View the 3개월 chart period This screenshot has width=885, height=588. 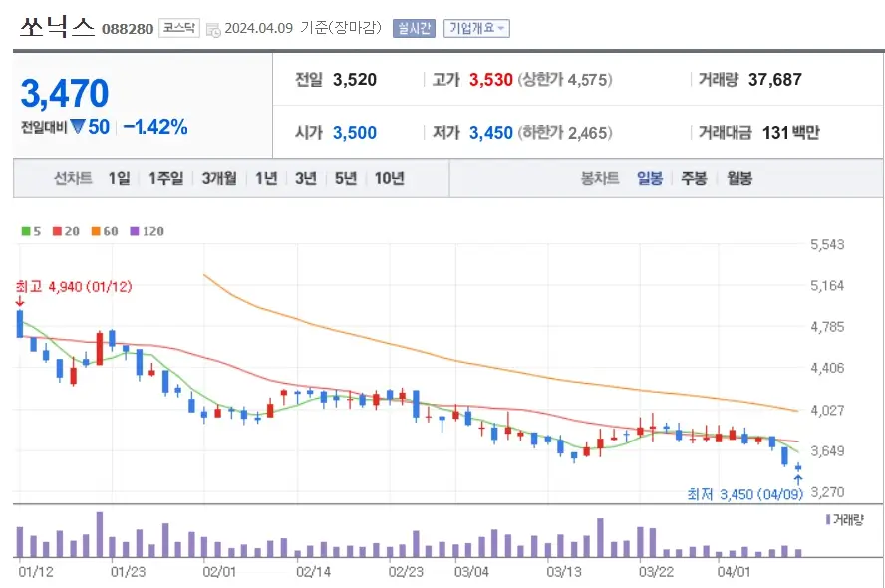[x=216, y=180]
